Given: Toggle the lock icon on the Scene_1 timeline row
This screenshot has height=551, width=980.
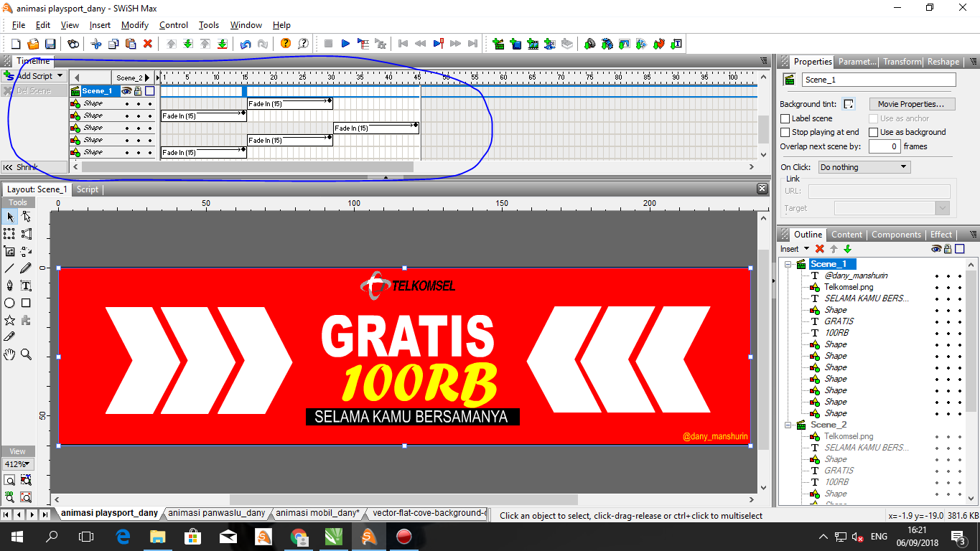Looking at the screenshot, I should coord(138,91).
